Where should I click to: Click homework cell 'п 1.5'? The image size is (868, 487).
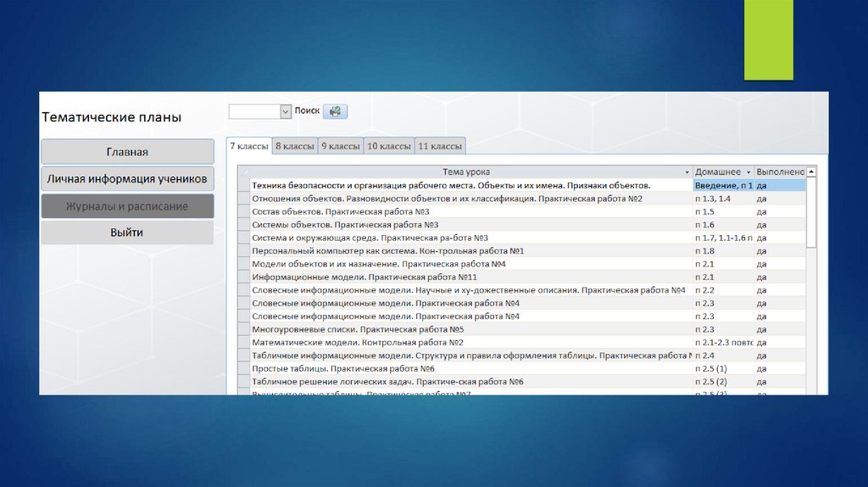coord(724,211)
